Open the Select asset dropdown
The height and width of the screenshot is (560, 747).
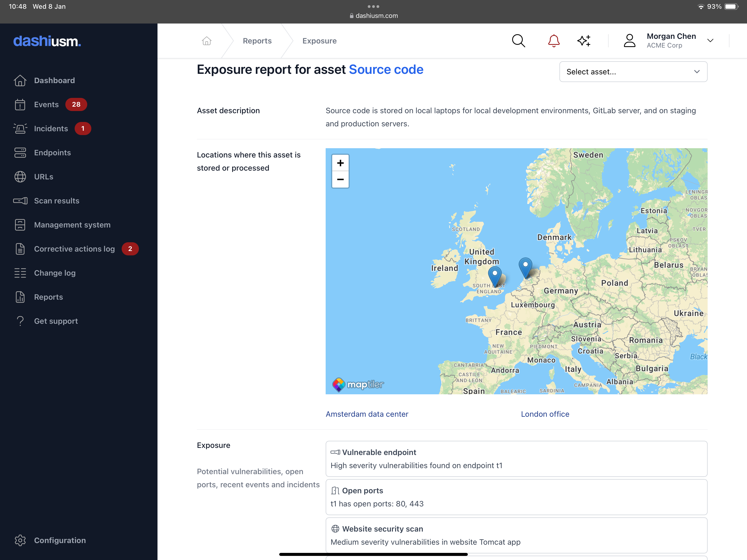[633, 72]
